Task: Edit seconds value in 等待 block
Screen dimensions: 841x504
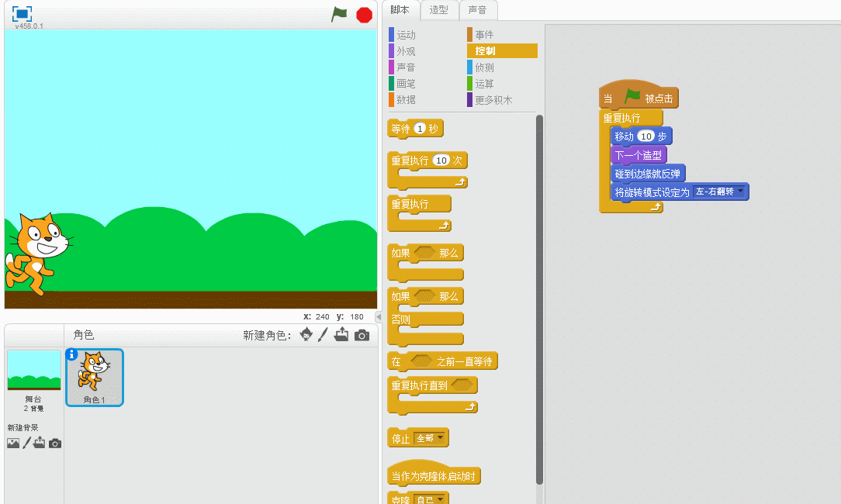Action: pos(420,129)
